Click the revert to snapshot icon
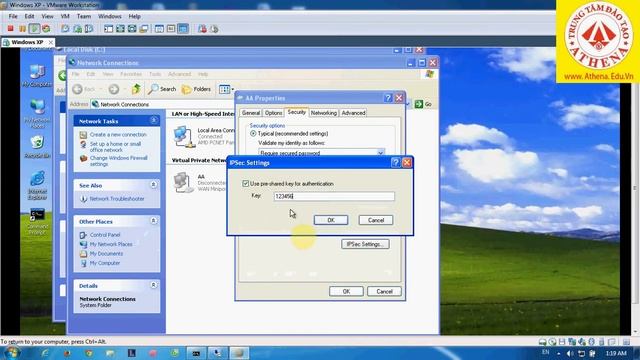The height and width of the screenshot is (360, 640). (x=77, y=29)
